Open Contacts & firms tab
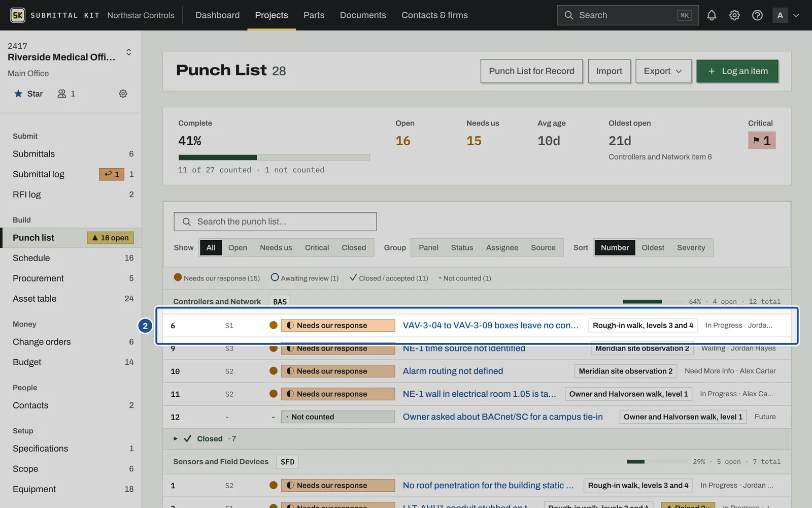 pos(435,15)
